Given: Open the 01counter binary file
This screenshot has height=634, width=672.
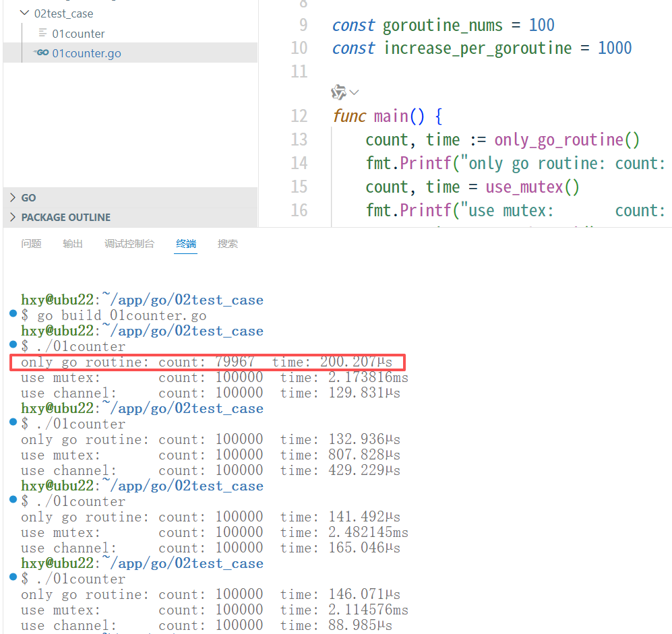Looking at the screenshot, I should tap(78, 34).
